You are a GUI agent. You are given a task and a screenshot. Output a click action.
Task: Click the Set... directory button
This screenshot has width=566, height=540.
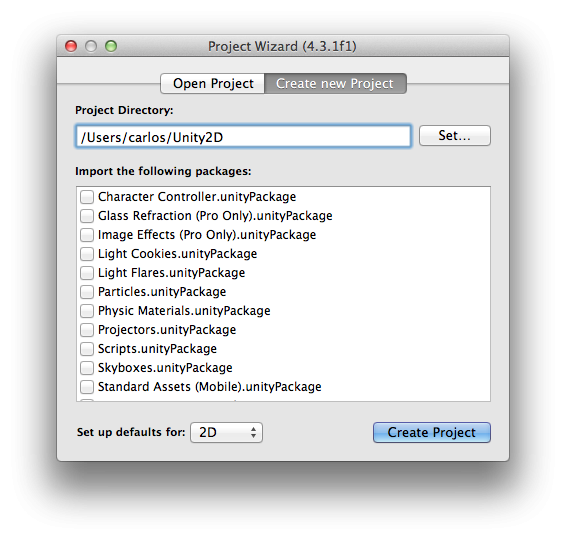(455, 136)
